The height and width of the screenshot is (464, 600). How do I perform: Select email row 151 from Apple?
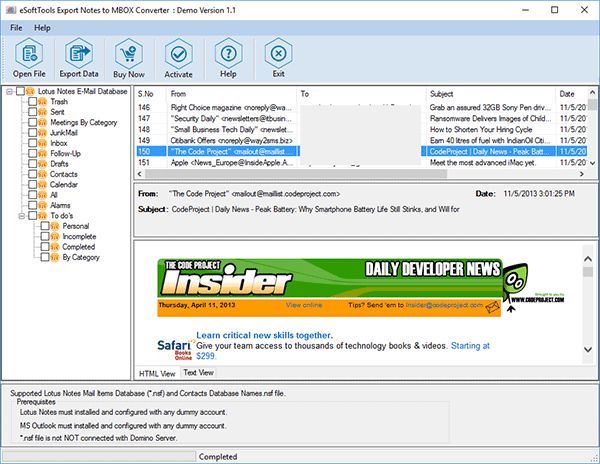(361, 163)
